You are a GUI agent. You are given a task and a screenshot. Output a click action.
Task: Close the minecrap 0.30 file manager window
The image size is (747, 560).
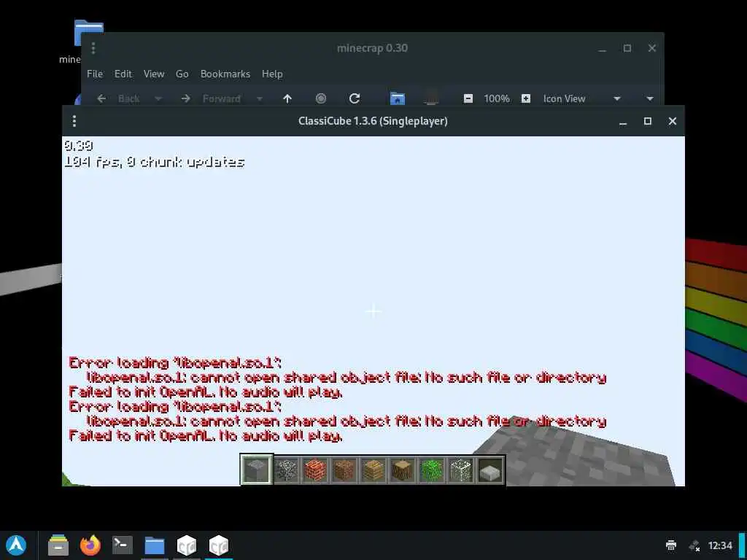[x=651, y=48]
